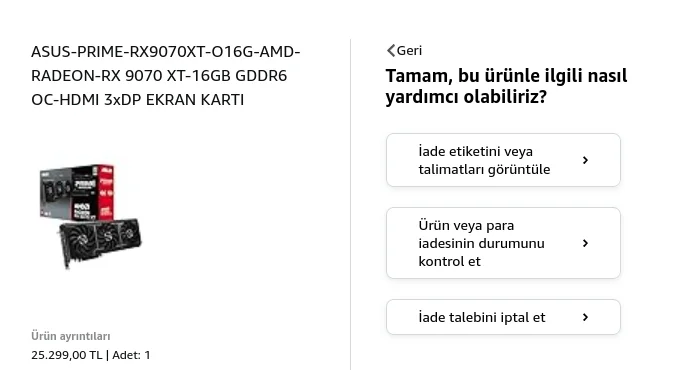Click the 'Ürün ayrıntıları' label
The width and height of the screenshot is (687, 370).
[x=71, y=336]
